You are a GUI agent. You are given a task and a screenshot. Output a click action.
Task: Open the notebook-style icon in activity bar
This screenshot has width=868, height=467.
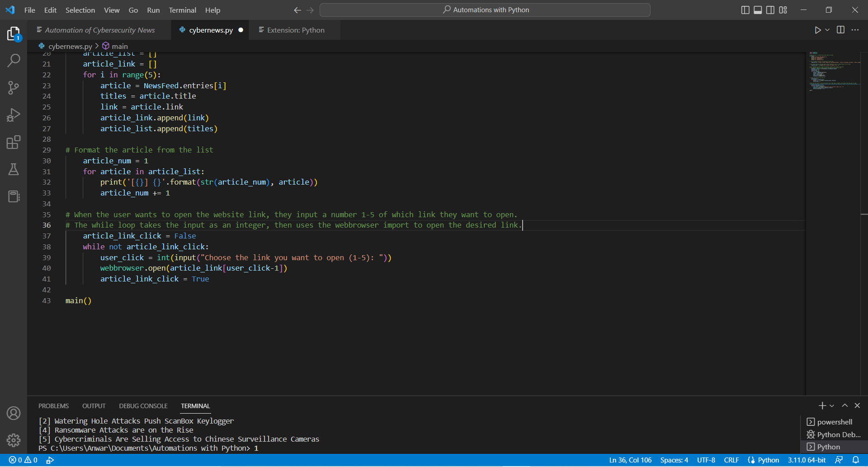tap(14, 196)
